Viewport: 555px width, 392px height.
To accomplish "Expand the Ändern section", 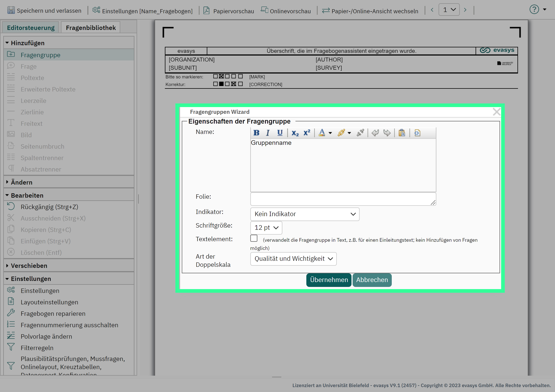I will pyautogui.click(x=21, y=182).
